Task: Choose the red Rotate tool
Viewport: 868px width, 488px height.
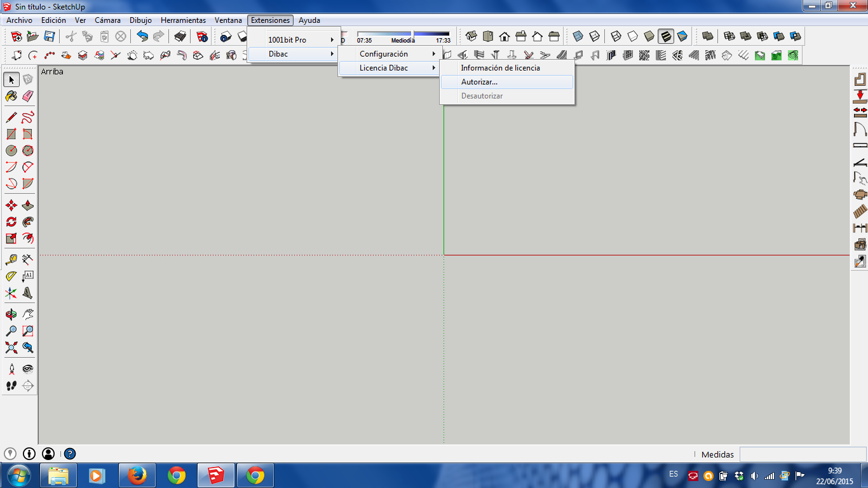Action: (11, 222)
